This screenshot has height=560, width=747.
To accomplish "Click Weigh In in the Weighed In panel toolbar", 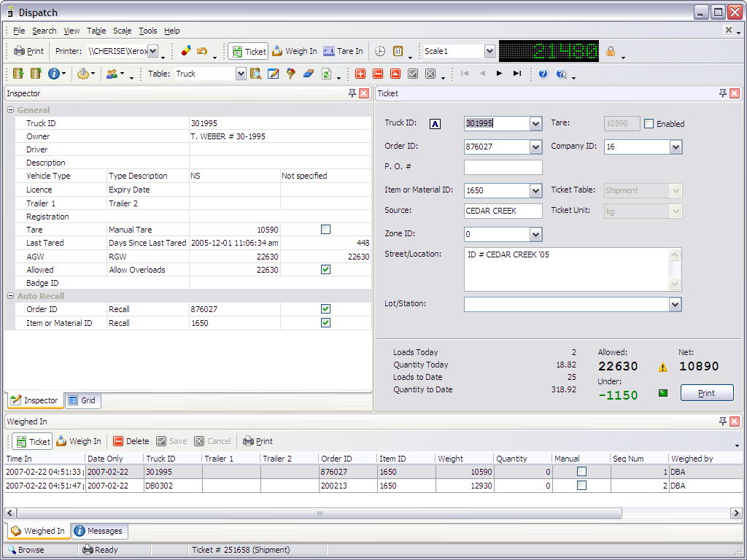I will click(79, 441).
